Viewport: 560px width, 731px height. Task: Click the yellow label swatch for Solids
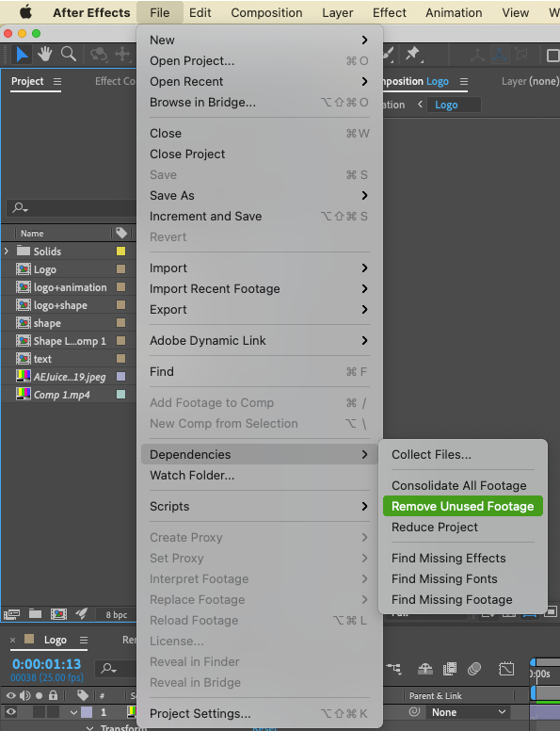click(x=120, y=252)
